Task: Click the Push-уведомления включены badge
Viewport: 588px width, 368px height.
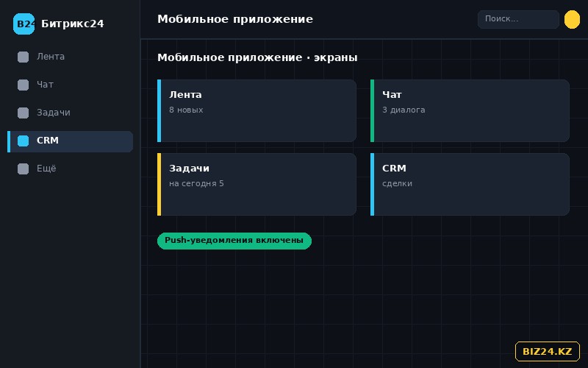Action: point(234,241)
